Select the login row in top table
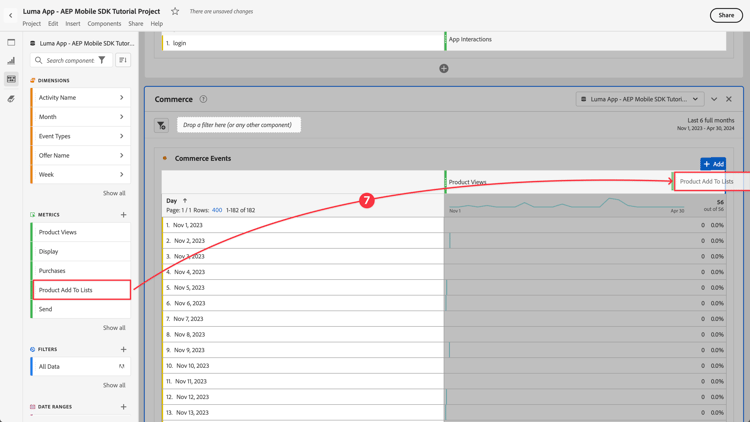Viewport: 750px width, 422px height. (303, 43)
